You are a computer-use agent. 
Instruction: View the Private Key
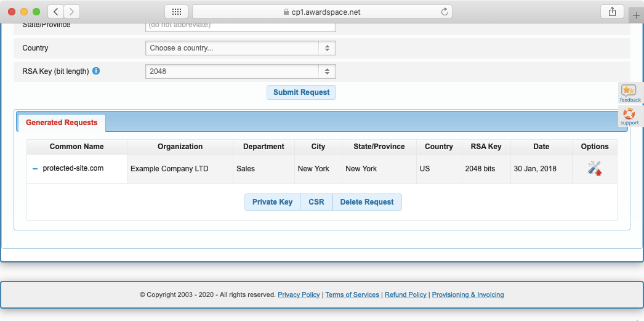point(272,202)
